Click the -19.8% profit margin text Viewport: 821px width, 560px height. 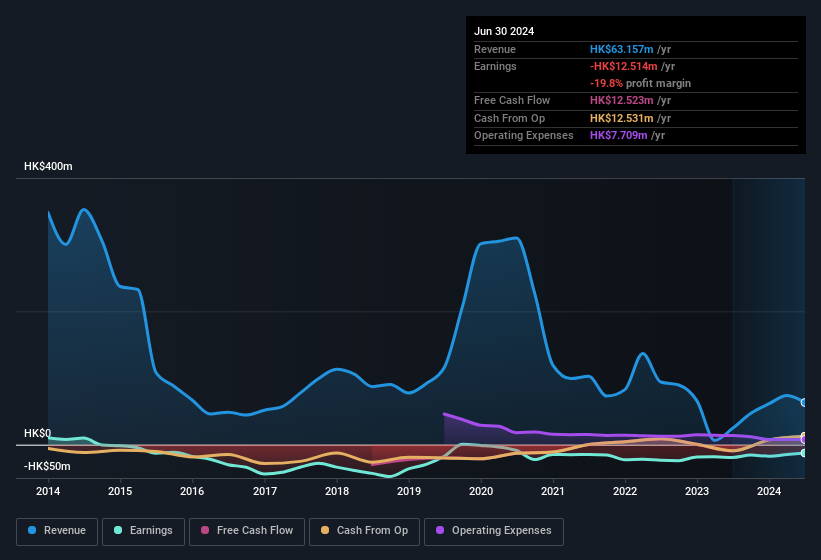tap(640, 83)
